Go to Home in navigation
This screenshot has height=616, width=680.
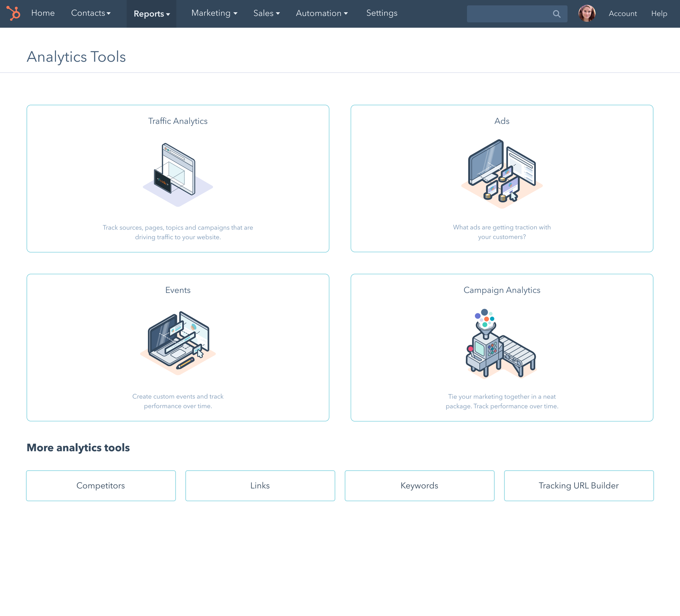[x=43, y=13]
